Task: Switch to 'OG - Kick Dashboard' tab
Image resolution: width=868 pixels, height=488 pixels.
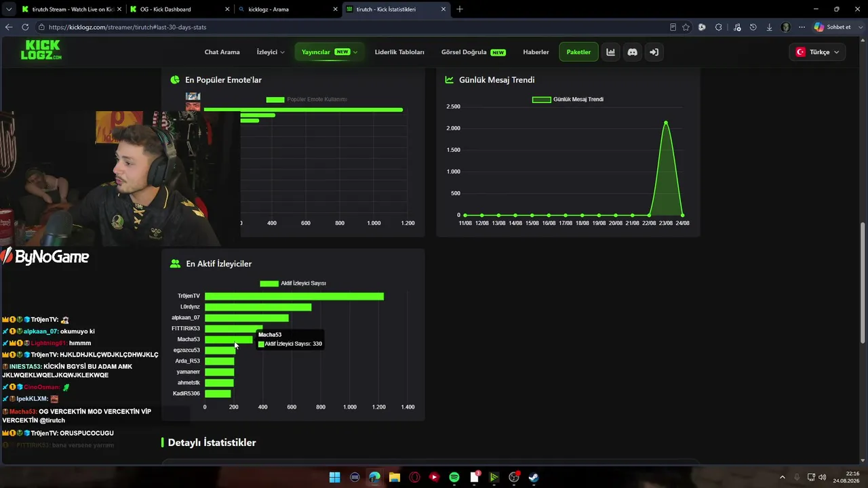Action: coord(179,9)
